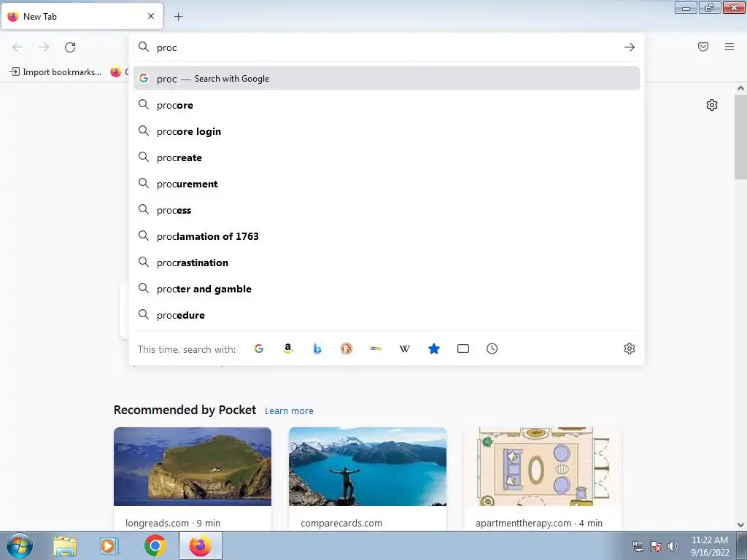
Task: Select the 'procore' suggestion
Action: (387, 105)
